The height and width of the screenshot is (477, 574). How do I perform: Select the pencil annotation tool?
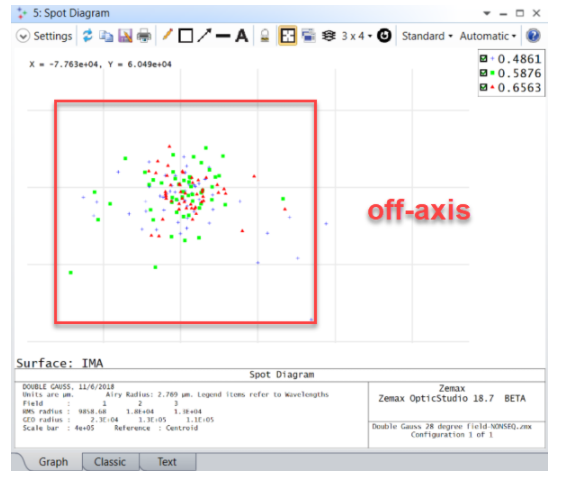(x=167, y=36)
